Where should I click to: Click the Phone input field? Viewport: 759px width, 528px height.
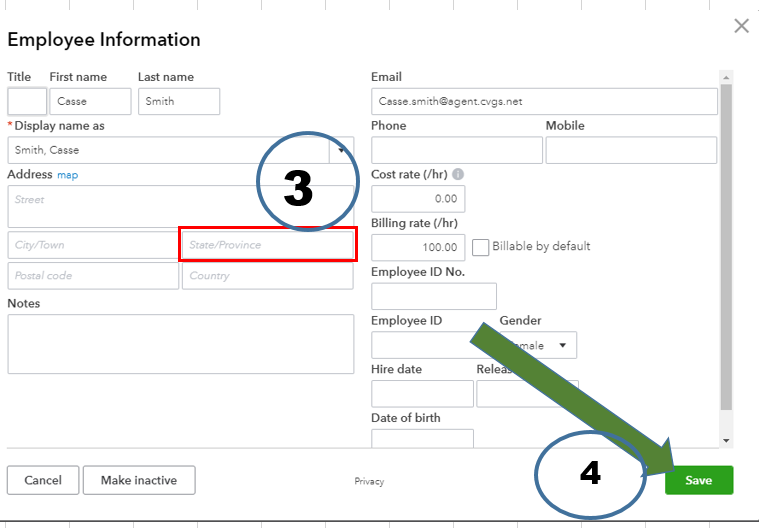[x=456, y=150]
